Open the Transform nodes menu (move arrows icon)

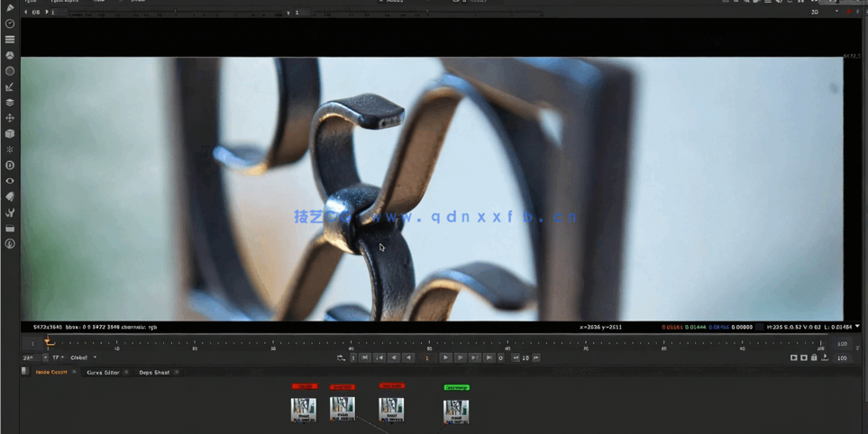click(10, 118)
